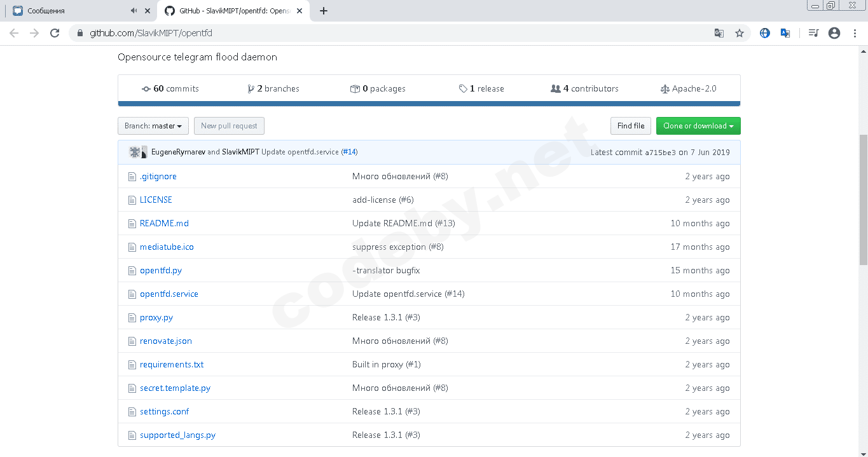
Task: Click the padlock site info icon
Action: pos(80,33)
